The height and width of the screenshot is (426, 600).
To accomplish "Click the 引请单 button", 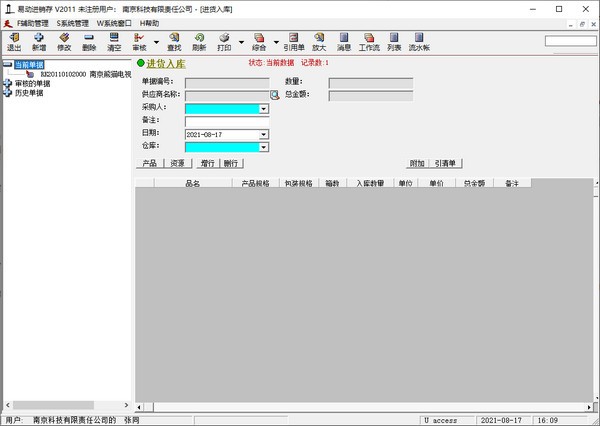I will (x=445, y=163).
